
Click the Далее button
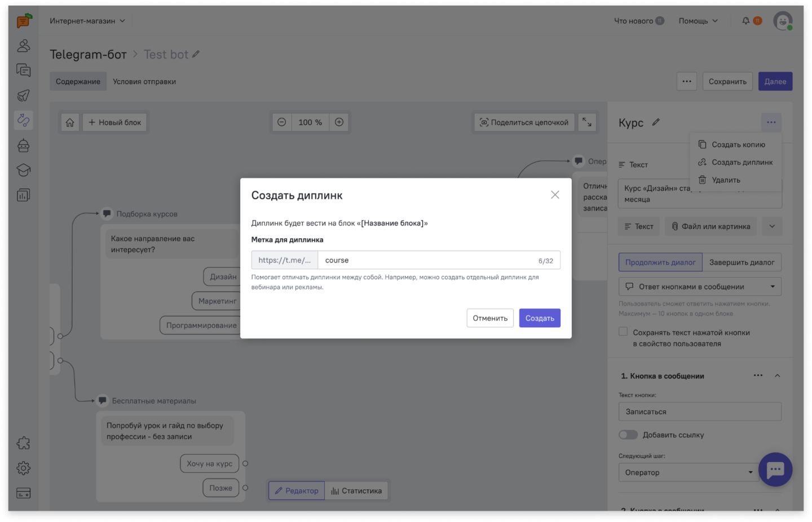click(x=775, y=81)
